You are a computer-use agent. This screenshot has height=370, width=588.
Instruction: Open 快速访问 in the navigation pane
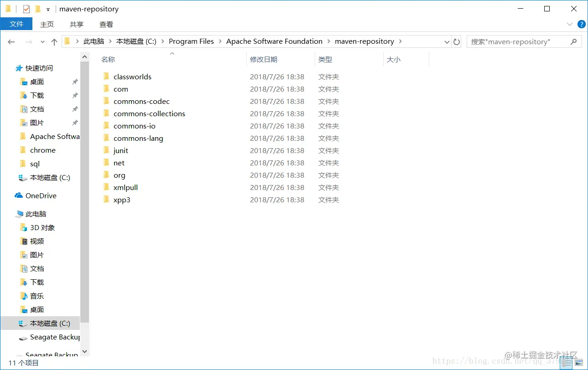coord(39,68)
